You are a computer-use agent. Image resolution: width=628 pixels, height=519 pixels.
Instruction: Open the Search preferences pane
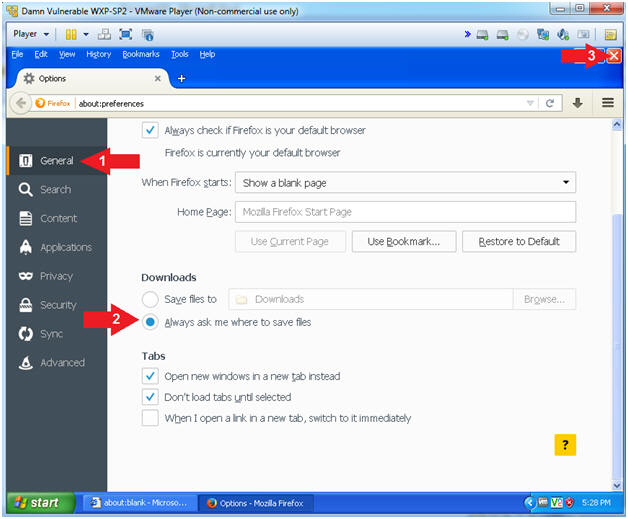point(57,189)
